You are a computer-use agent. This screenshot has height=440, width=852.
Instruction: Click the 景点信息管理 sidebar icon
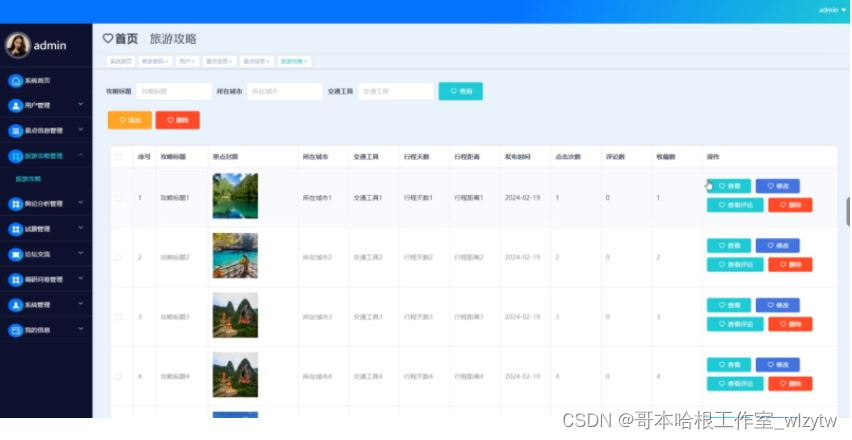pos(16,130)
